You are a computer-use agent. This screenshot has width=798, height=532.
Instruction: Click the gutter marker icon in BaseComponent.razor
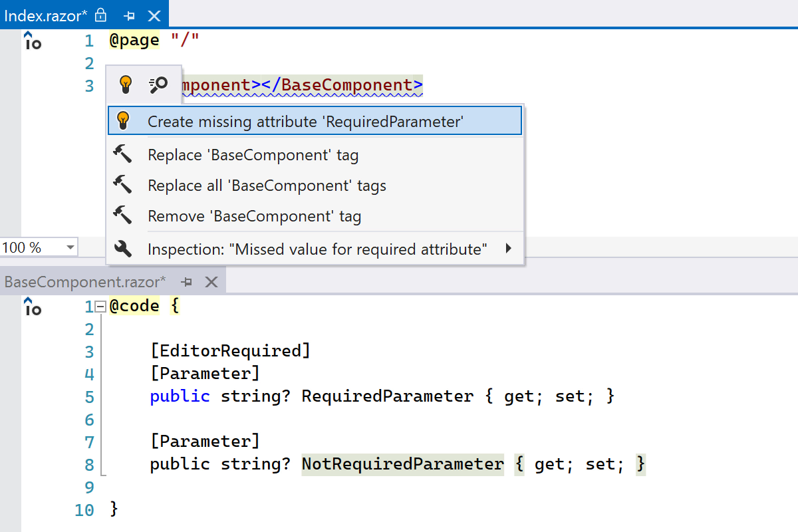coord(33,307)
